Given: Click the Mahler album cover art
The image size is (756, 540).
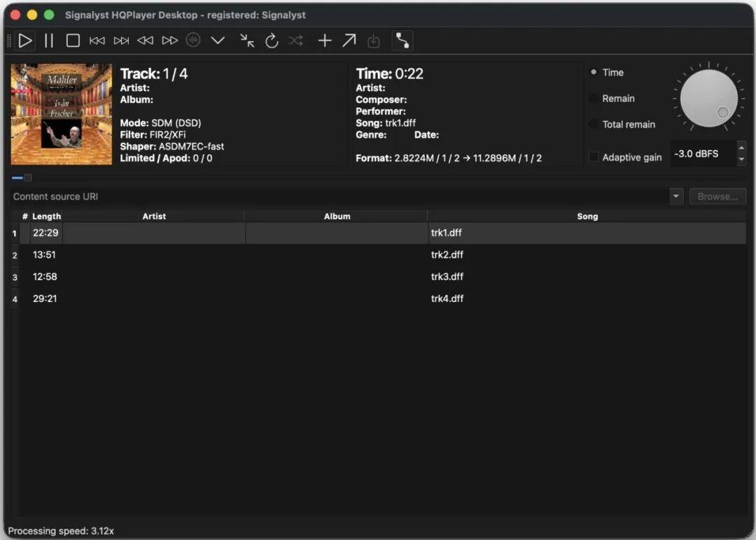Looking at the screenshot, I should click(61, 114).
